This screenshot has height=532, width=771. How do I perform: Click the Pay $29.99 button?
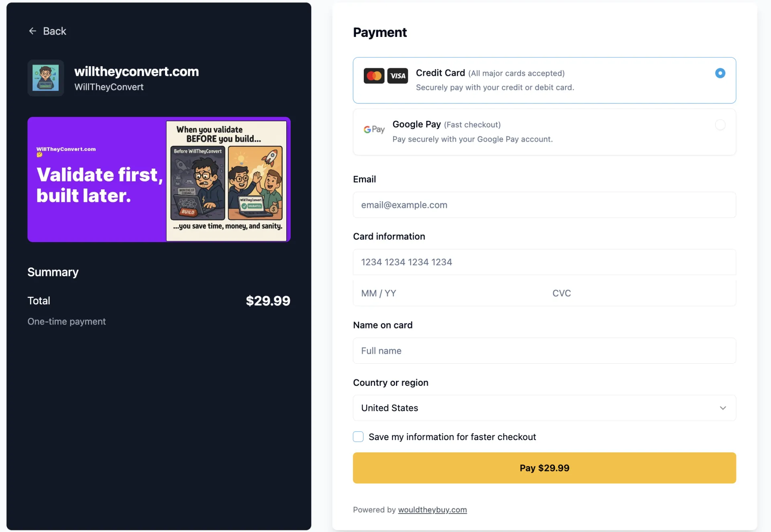[x=544, y=468]
